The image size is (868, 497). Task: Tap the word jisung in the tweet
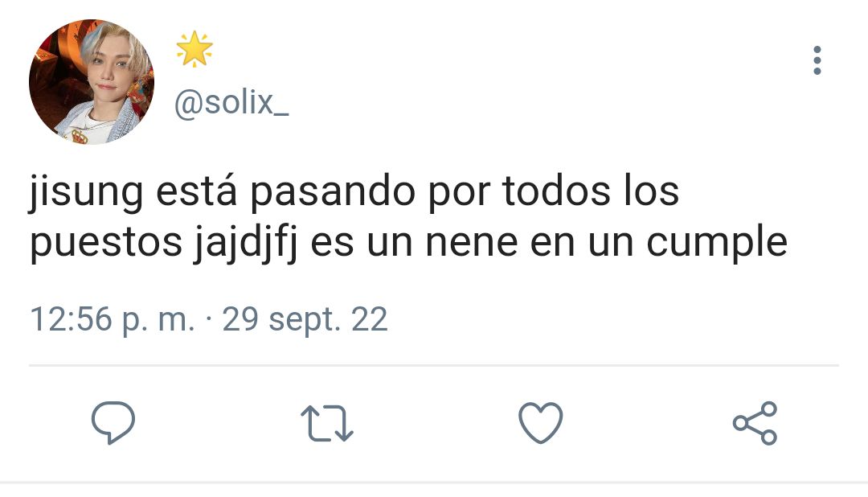click(x=86, y=192)
